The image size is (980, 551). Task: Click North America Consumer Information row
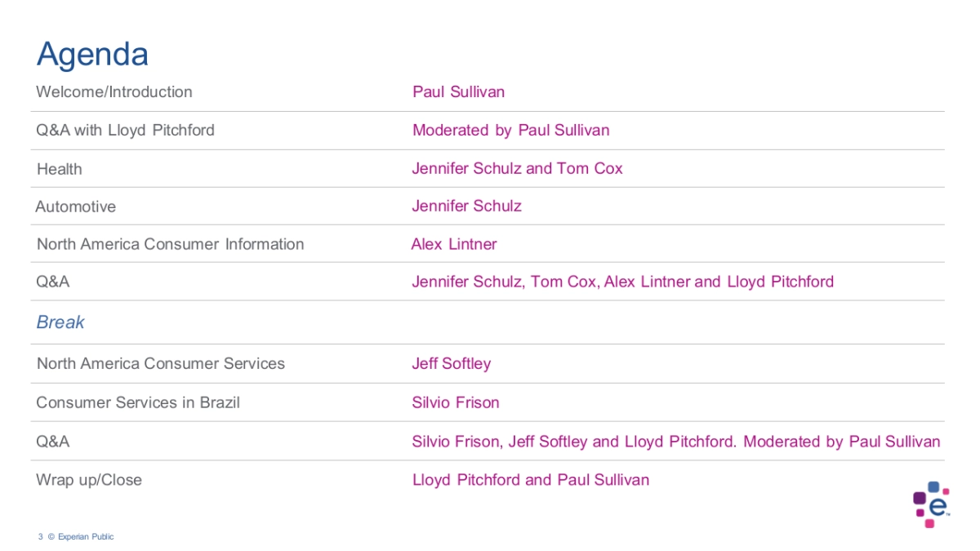[170, 244]
